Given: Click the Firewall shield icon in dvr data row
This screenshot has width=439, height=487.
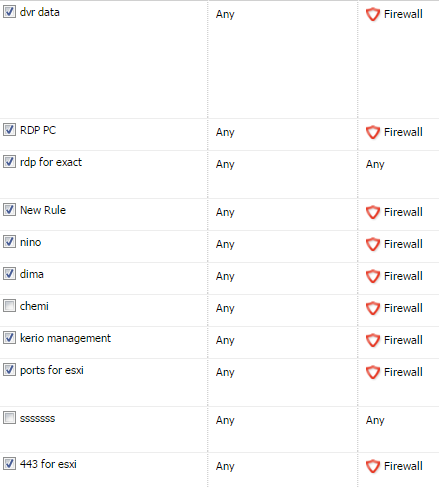Looking at the screenshot, I should 373,14.
